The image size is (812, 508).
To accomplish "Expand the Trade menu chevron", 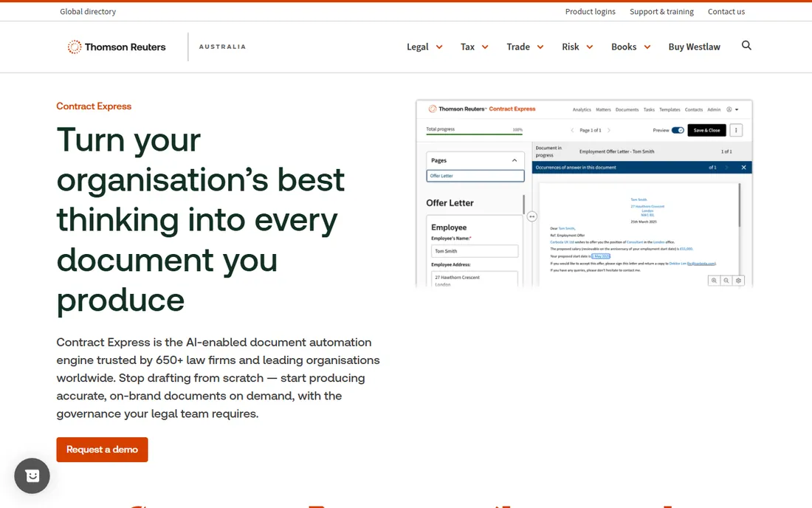I will pos(540,47).
